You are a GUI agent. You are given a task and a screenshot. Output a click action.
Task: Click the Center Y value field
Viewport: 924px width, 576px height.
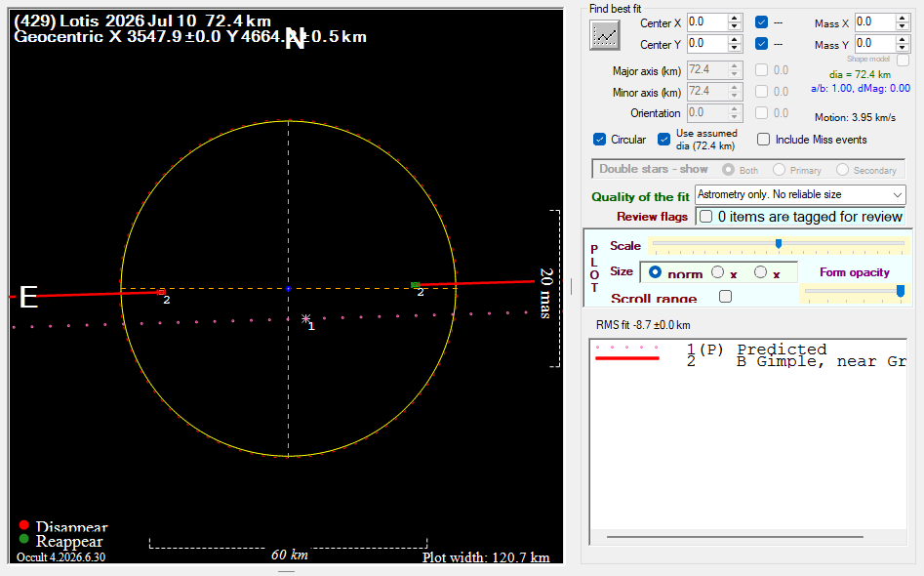click(x=707, y=44)
